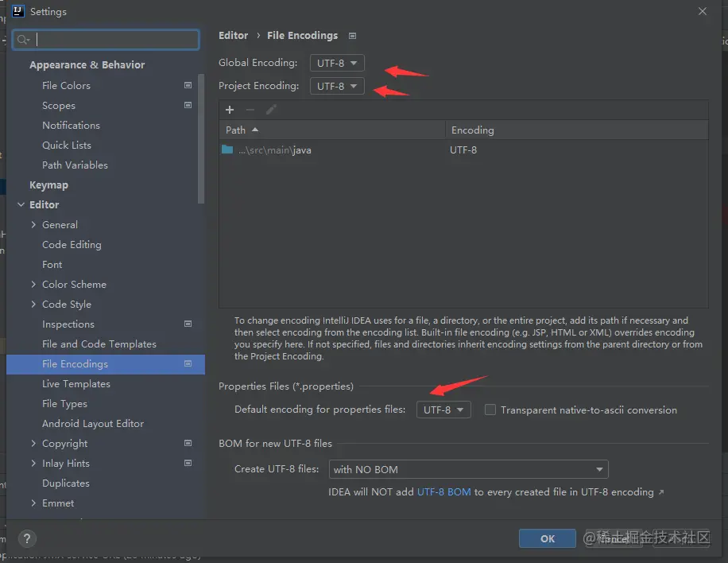
Task: Expand the Code Style node
Action: pos(33,304)
